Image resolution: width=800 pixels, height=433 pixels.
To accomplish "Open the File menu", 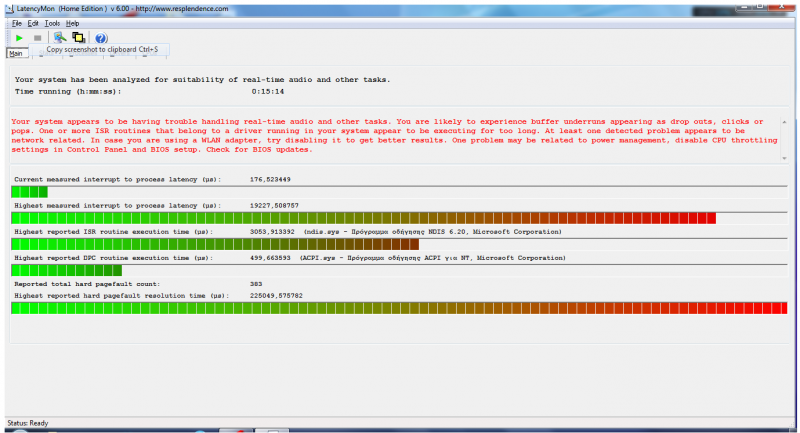I will coord(17,23).
